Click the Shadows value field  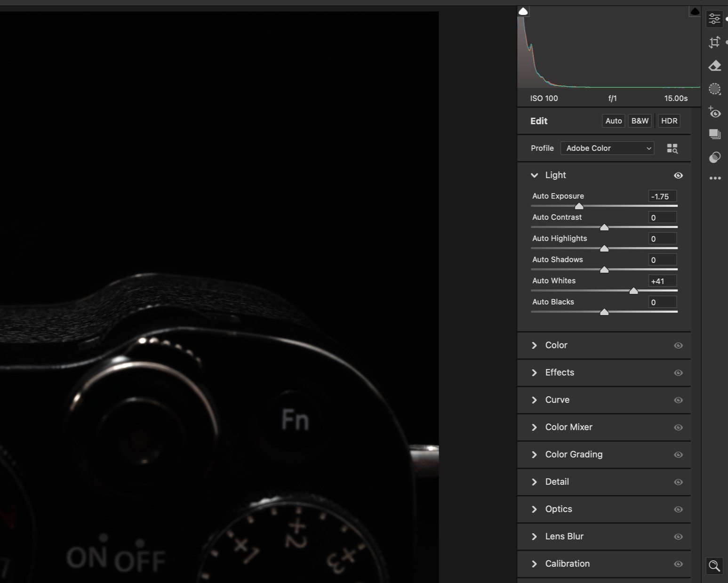[662, 260]
